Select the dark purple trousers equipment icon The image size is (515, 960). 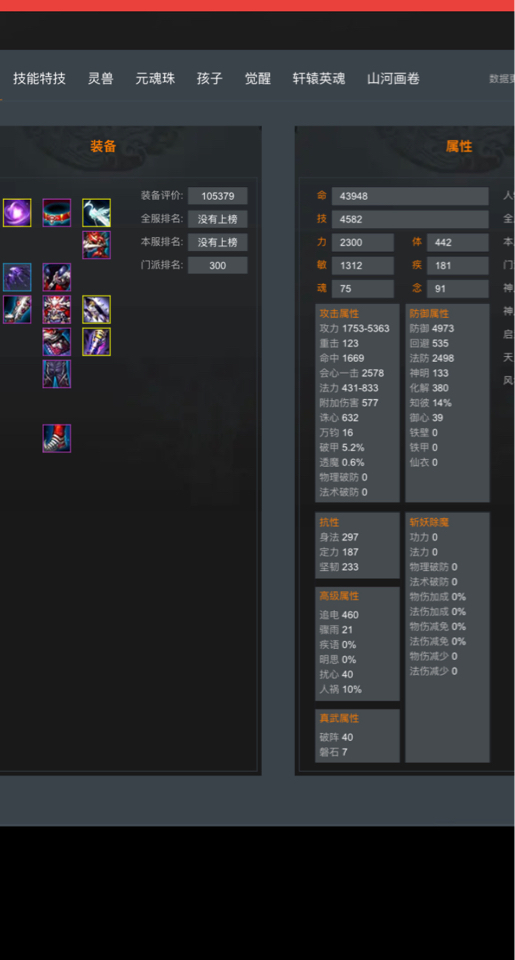57,374
